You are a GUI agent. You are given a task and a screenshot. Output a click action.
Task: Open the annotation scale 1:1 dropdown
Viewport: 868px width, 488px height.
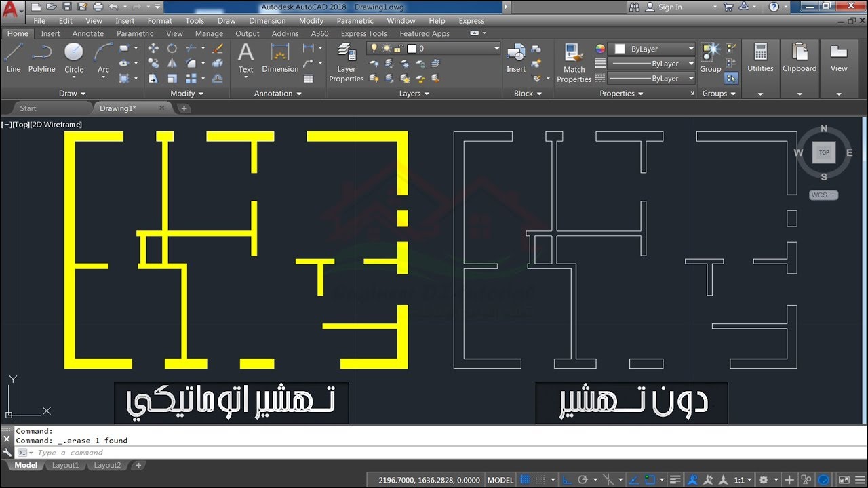(743, 480)
